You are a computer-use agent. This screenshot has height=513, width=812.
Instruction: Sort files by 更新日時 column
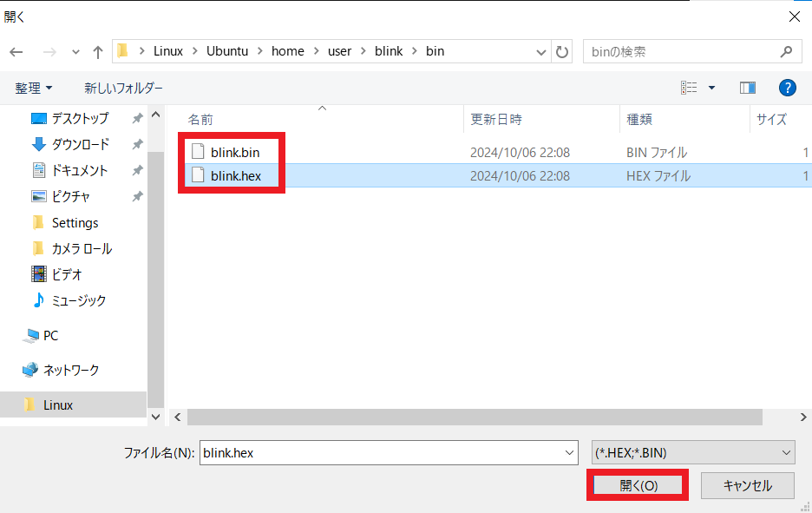tap(496, 120)
